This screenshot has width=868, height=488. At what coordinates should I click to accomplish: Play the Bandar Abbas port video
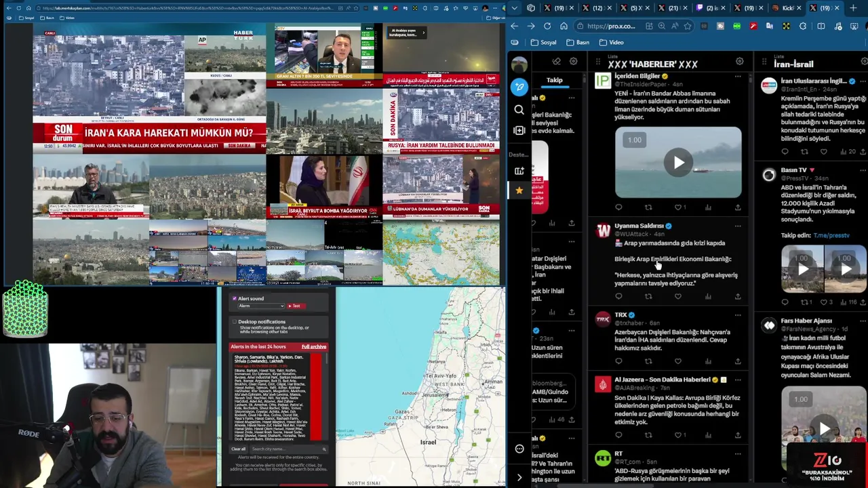tap(678, 163)
